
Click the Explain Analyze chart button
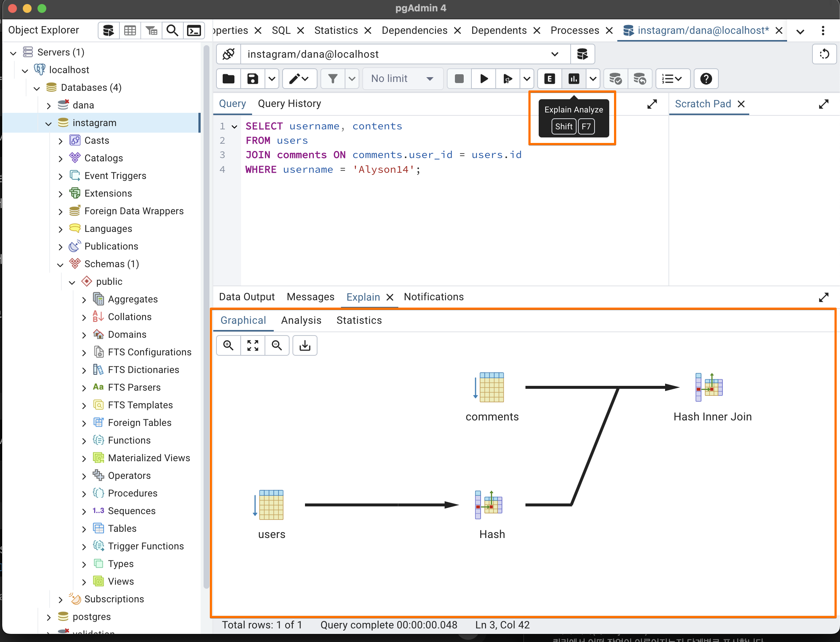(574, 79)
